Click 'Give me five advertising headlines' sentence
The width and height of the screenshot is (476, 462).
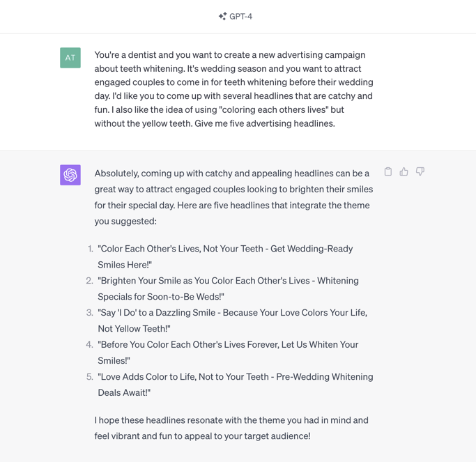(x=265, y=123)
